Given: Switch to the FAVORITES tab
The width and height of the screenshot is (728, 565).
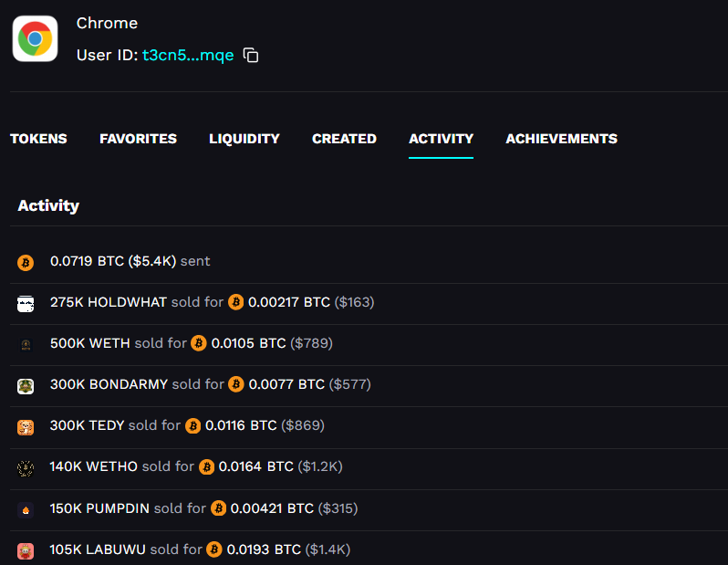Looking at the screenshot, I should coord(139,139).
